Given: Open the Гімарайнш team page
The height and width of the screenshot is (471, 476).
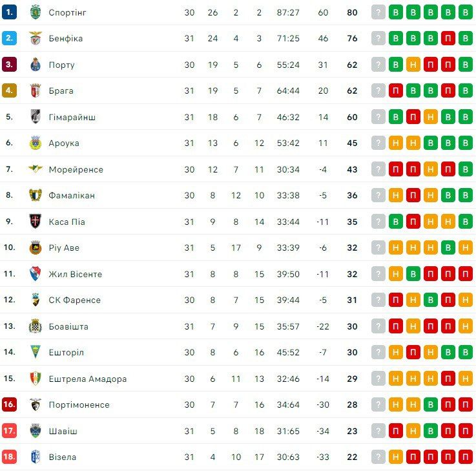Looking at the screenshot, I should point(72,117).
